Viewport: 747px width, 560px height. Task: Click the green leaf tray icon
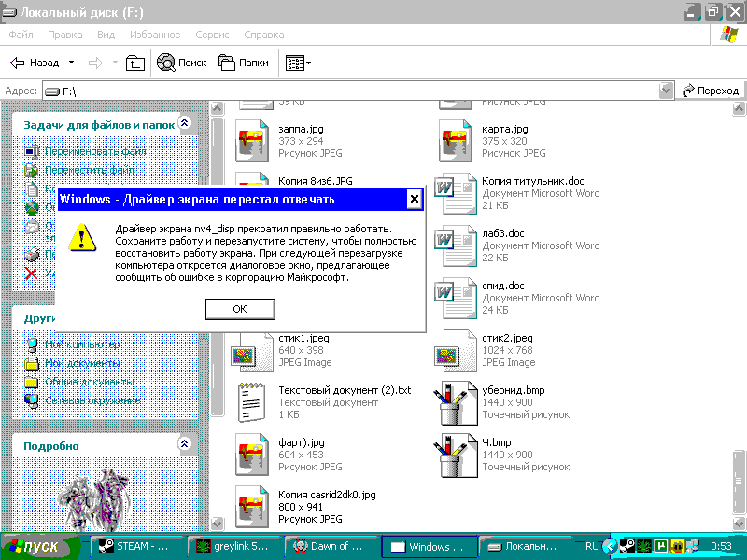pyautogui.click(x=644, y=546)
